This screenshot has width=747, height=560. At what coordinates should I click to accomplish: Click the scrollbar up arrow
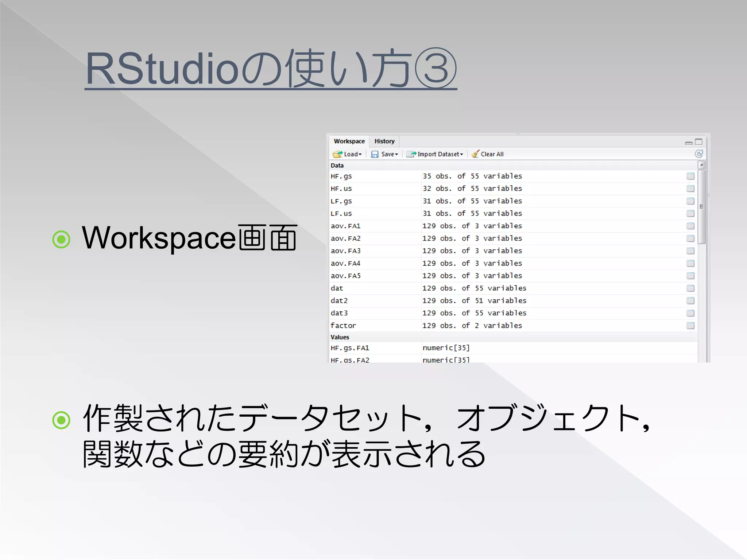(x=701, y=165)
